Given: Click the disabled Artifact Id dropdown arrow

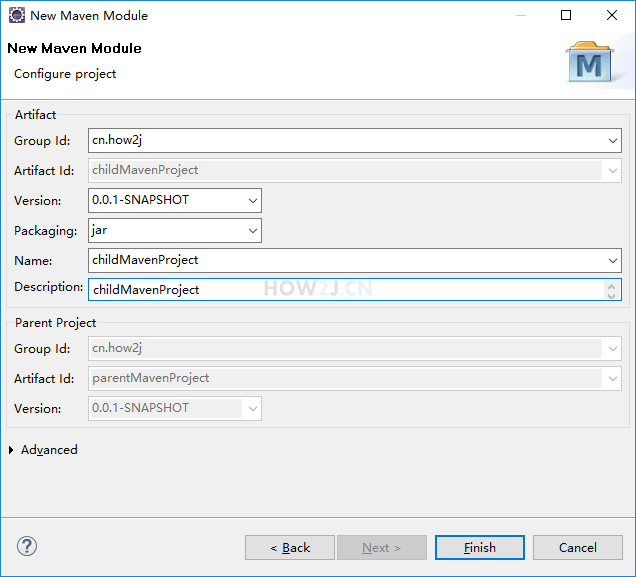Looking at the screenshot, I should (612, 171).
